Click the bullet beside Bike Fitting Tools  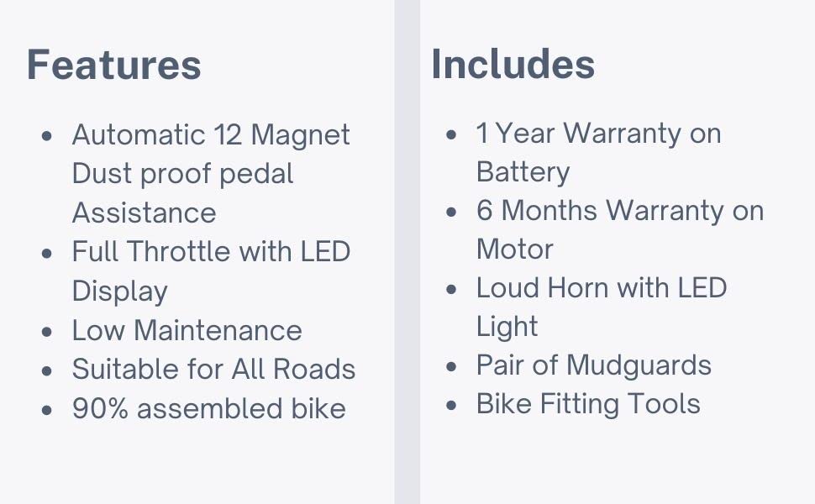point(452,406)
